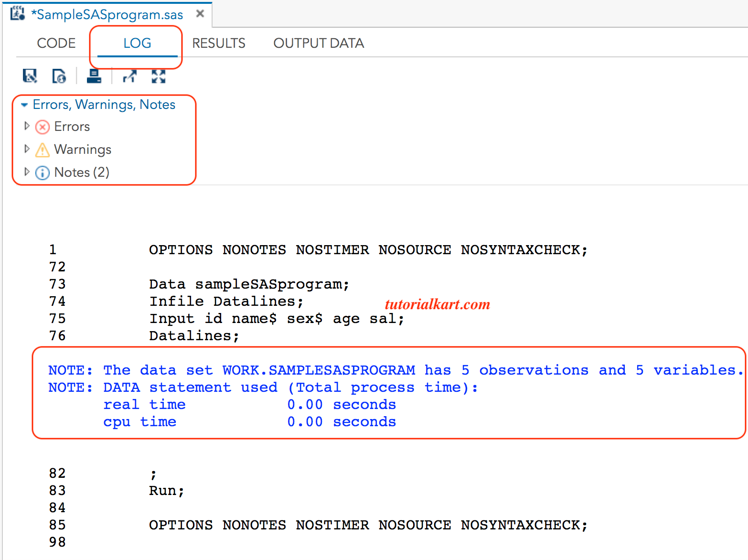Image resolution: width=748 pixels, height=560 pixels.
Task: Close the SampleSASprogram.sas tab
Action: click(x=200, y=13)
